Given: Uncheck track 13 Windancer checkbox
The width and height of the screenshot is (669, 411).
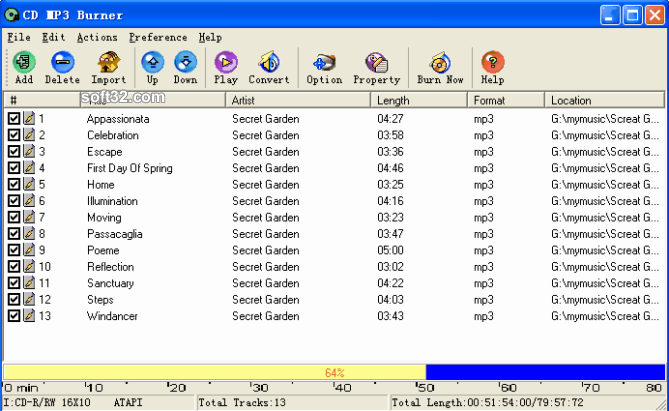Looking at the screenshot, I should pyautogui.click(x=14, y=315).
